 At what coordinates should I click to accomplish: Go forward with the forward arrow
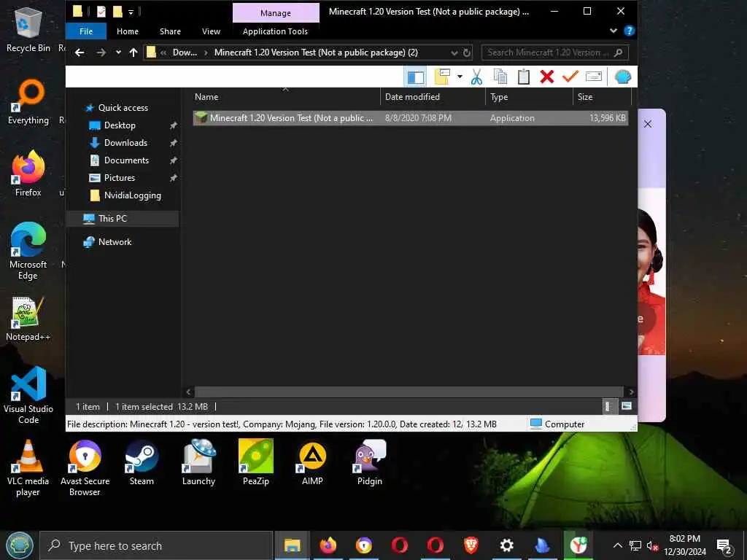(x=101, y=52)
